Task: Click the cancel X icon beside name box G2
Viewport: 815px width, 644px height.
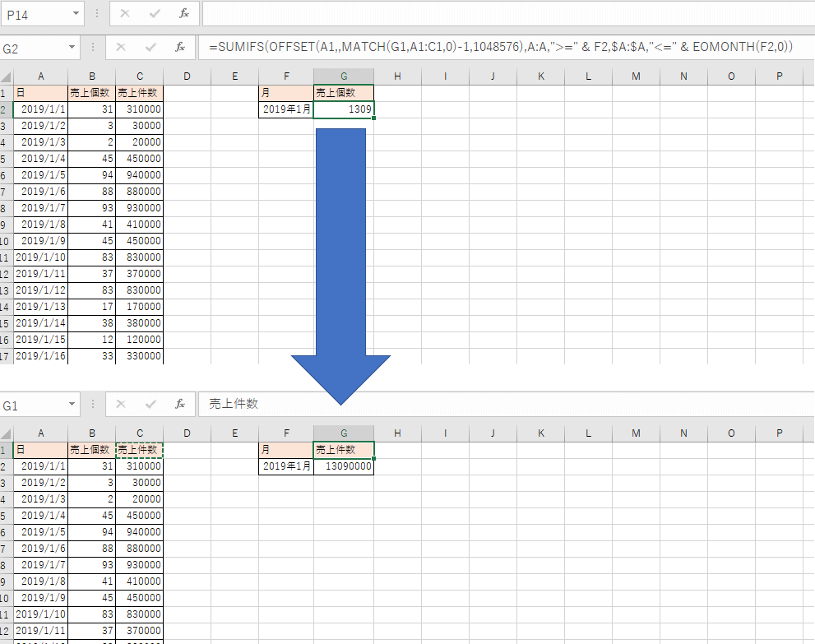Action: (121, 48)
